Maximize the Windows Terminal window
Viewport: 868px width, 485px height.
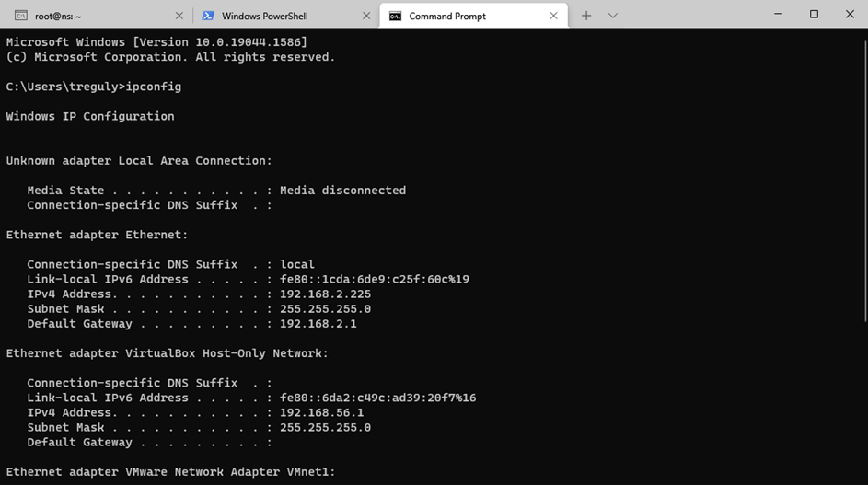pos(814,15)
